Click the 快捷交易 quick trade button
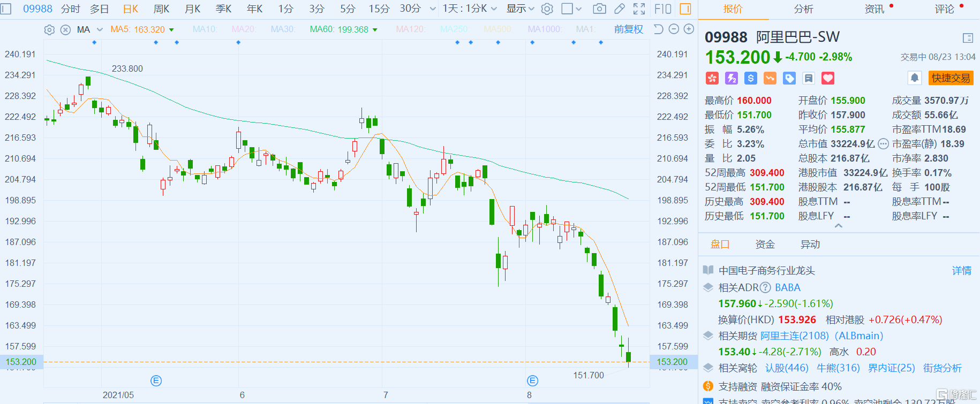Image resolution: width=980 pixels, height=404 pixels. coord(951,78)
